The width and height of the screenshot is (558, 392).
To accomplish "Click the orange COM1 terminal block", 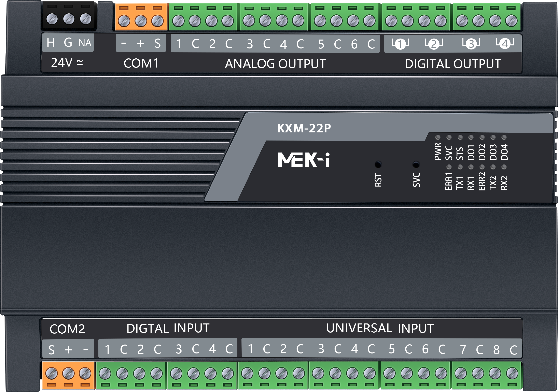I will (x=141, y=17).
